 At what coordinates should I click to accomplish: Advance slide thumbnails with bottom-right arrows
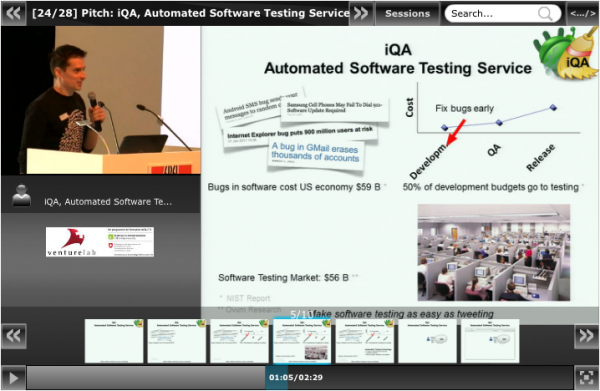tap(586, 336)
